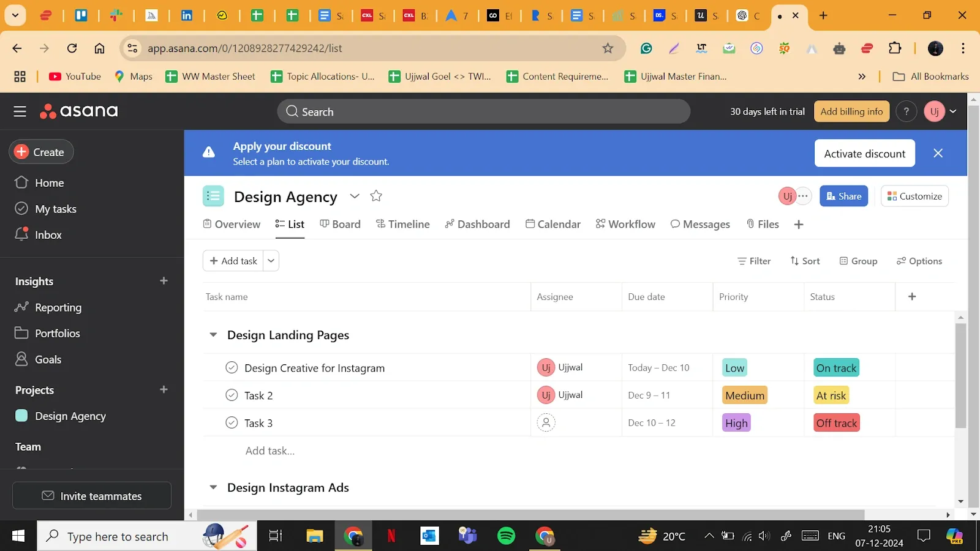980x551 pixels.
Task: Click the plus icon next to Projects
Action: (x=164, y=390)
